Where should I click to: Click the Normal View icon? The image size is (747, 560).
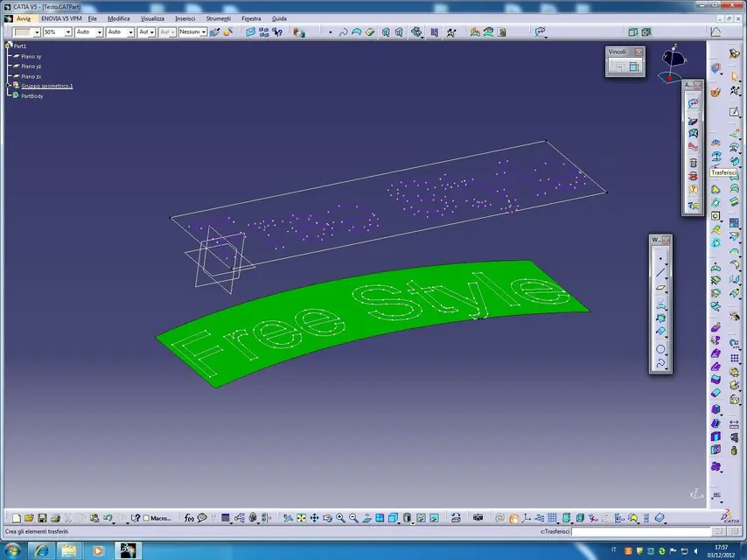coord(367,518)
